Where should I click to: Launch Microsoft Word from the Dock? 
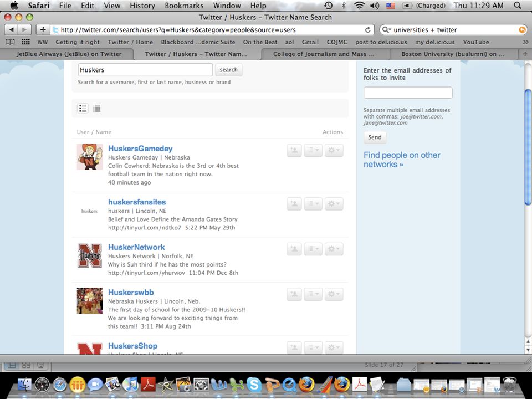click(x=218, y=385)
